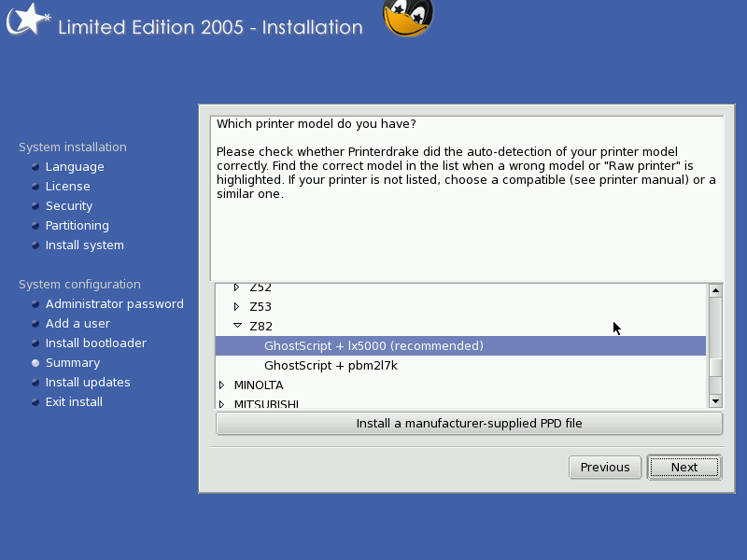Click the Exit install step label
The height and width of the screenshot is (560, 747).
pyautogui.click(x=74, y=402)
